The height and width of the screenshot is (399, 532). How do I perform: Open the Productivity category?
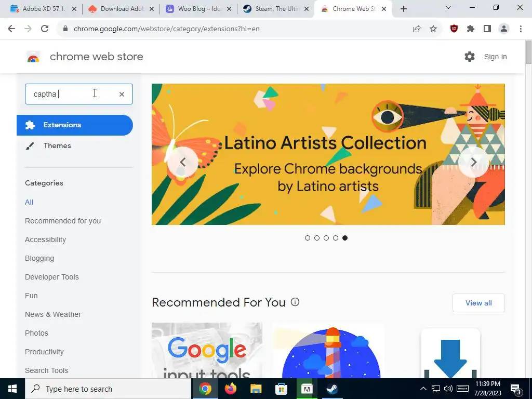click(44, 352)
